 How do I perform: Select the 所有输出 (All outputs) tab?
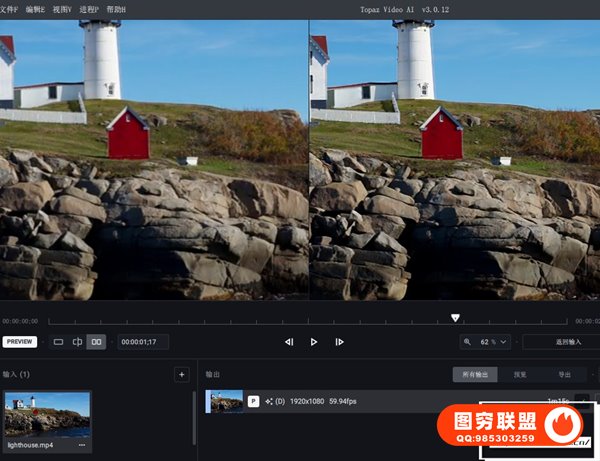[x=475, y=375]
